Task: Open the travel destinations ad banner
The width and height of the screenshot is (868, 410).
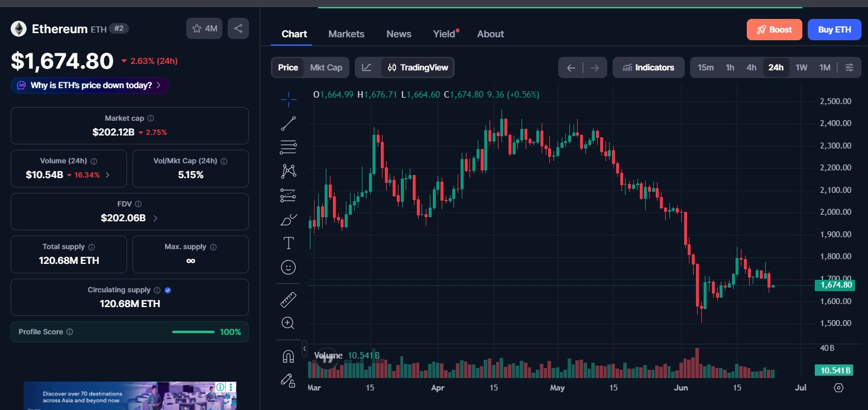Action: pyautogui.click(x=130, y=396)
